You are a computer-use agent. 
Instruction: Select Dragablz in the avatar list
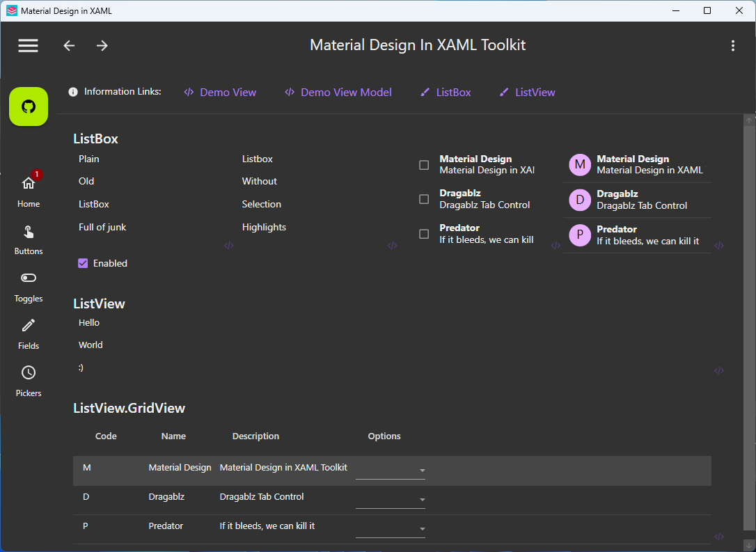pos(638,200)
